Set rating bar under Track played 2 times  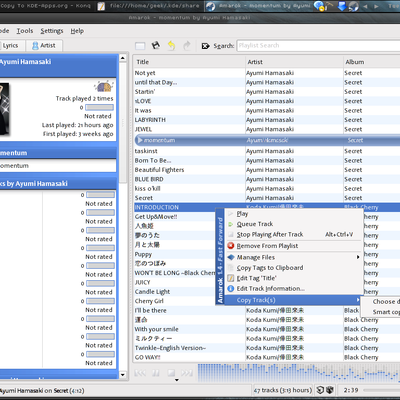[99, 108]
